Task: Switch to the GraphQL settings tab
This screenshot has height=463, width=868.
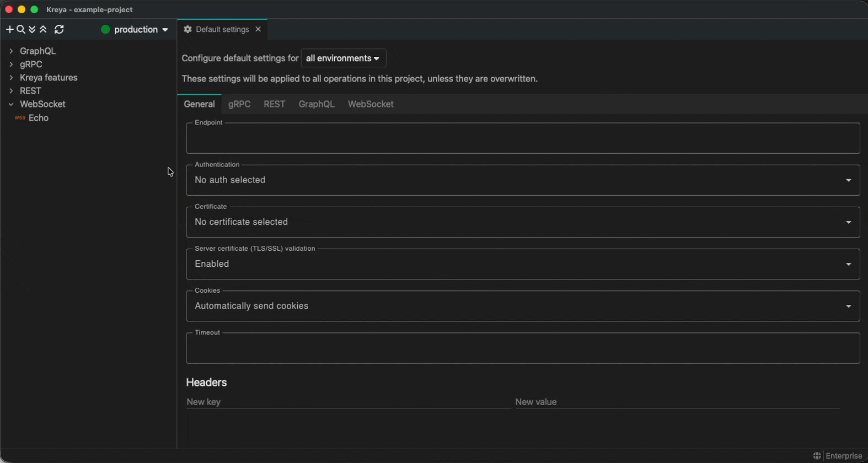Action: tap(317, 104)
